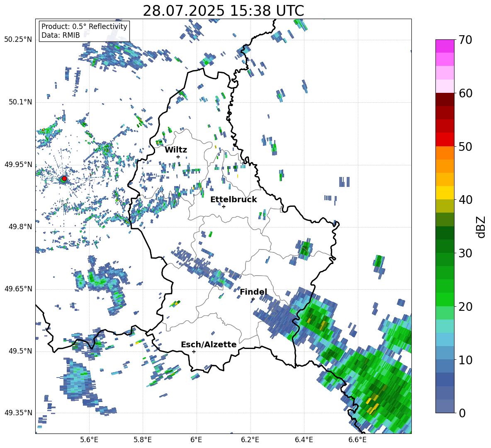Click the Esch/Alzette station cross marker
This screenshot has height=448, width=491.
click(x=194, y=351)
